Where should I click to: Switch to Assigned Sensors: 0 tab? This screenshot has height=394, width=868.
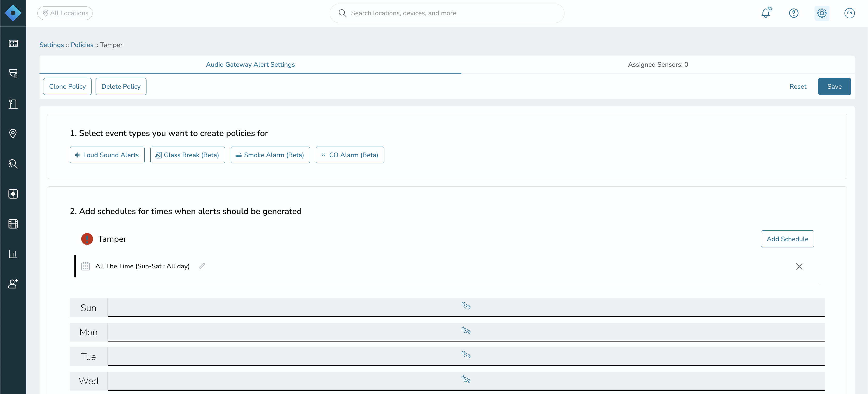(x=658, y=64)
